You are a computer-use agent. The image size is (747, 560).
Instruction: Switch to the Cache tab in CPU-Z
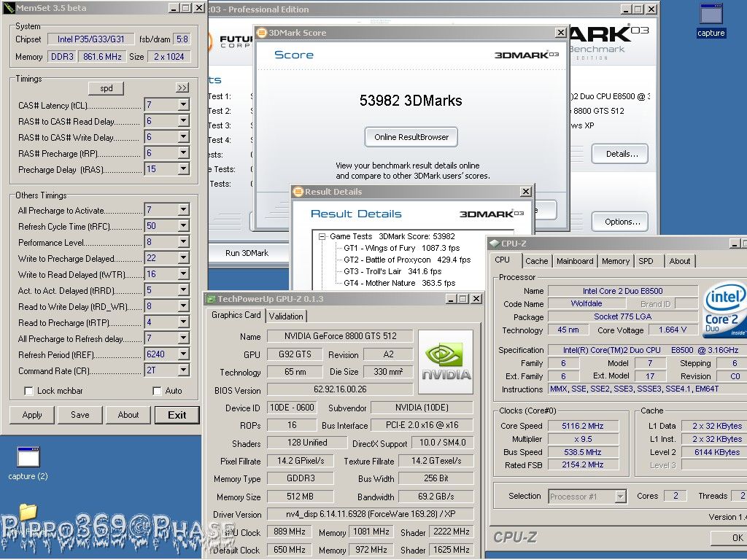coord(536,261)
